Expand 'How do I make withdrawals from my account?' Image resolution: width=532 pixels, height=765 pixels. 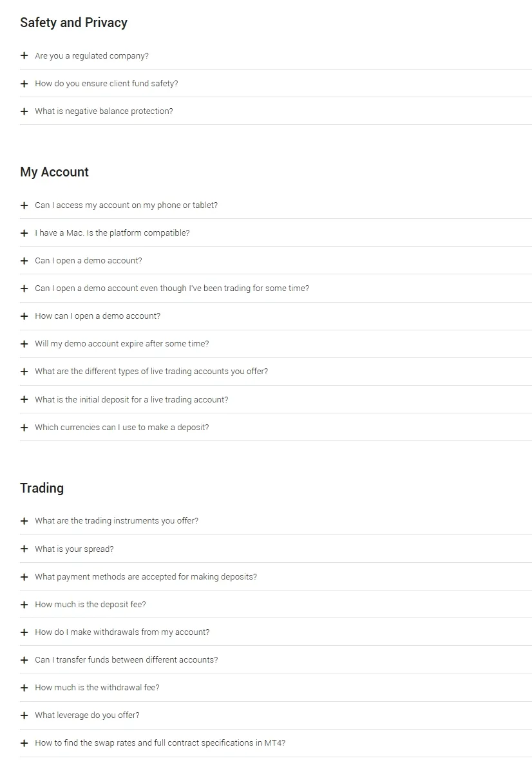click(x=276, y=632)
